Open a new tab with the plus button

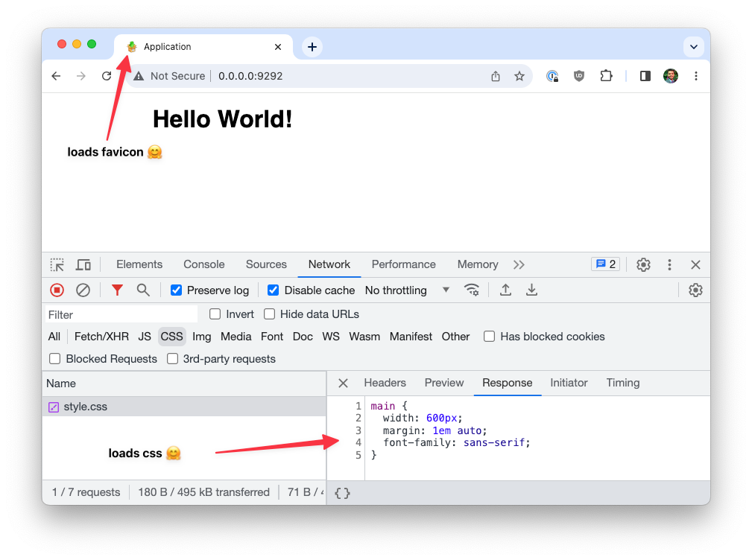click(x=312, y=47)
